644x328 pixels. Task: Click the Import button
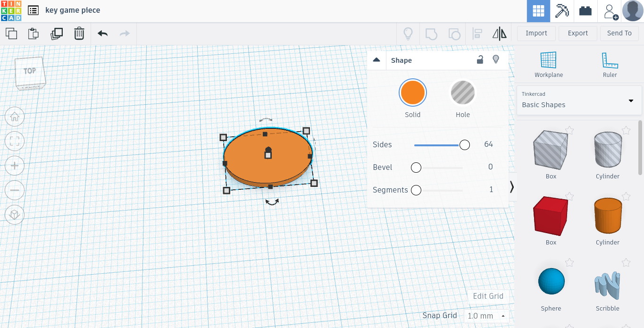pyautogui.click(x=536, y=33)
